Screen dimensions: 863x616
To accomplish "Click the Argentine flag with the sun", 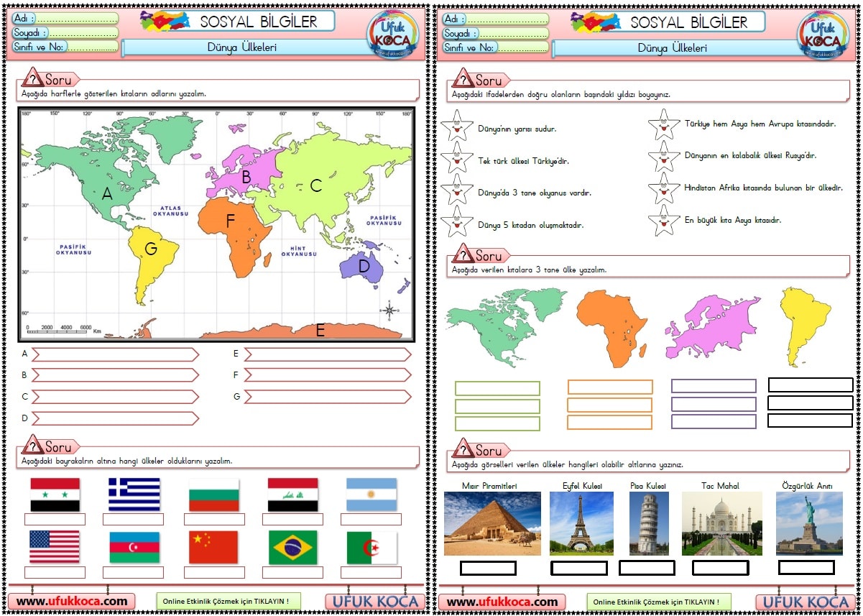I will coord(371,495).
